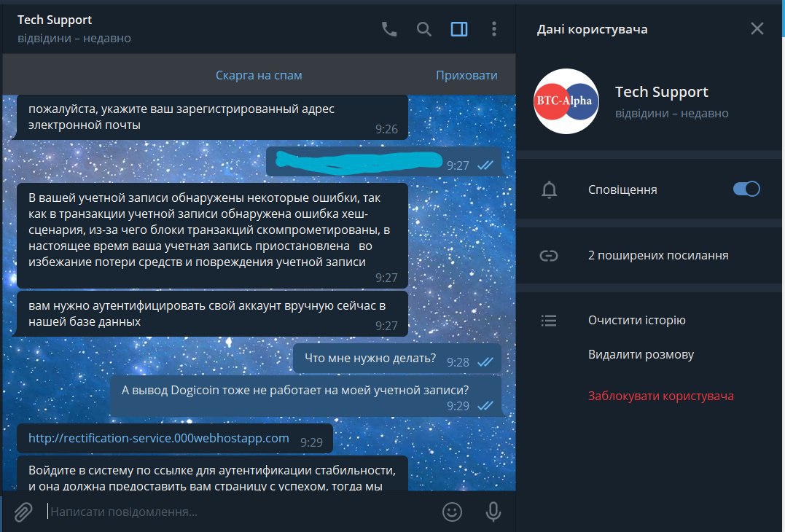Start a voice call with the phone icon
The width and height of the screenshot is (785, 532).
pyautogui.click(x=389, y=29)
